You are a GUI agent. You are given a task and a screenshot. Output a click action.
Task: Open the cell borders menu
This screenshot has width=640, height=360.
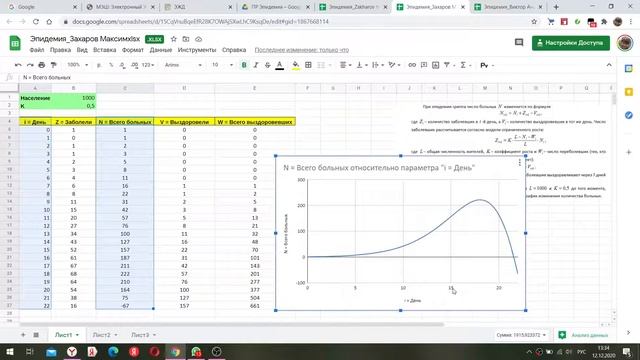308,65
